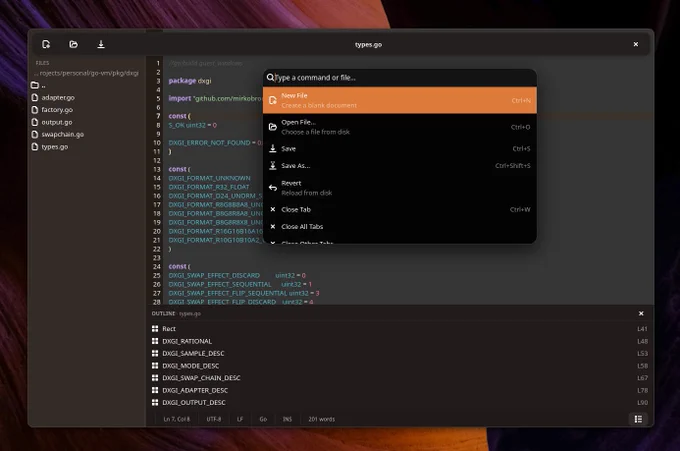Image resolution: width=680 pixels, height=451 pixels.
Task: Click the struct icon beside DXGI_MODE_DESC
Action: tap(155, 366)
